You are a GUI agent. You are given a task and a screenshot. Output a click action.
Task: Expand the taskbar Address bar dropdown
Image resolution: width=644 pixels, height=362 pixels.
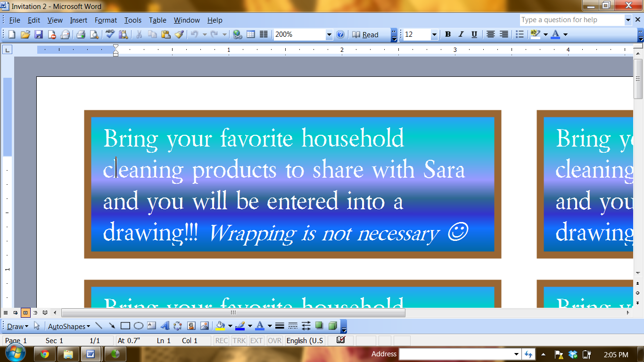click(516, 354)
